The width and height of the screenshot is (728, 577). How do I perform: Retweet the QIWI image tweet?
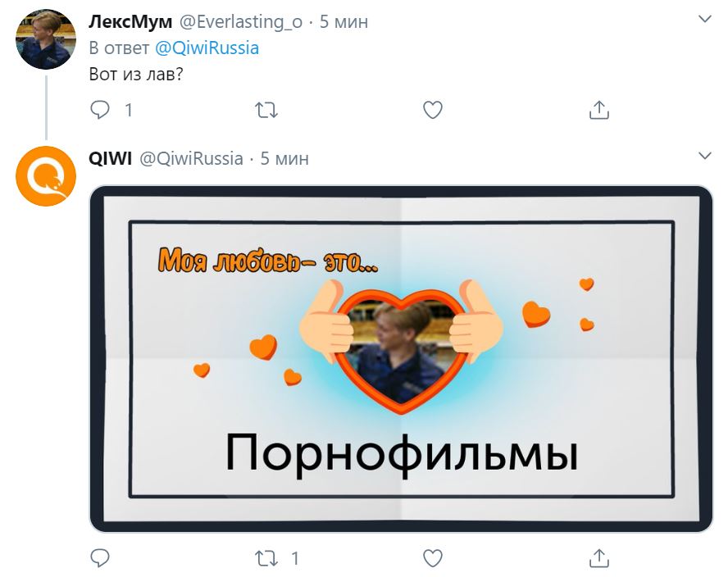point(266,558)
